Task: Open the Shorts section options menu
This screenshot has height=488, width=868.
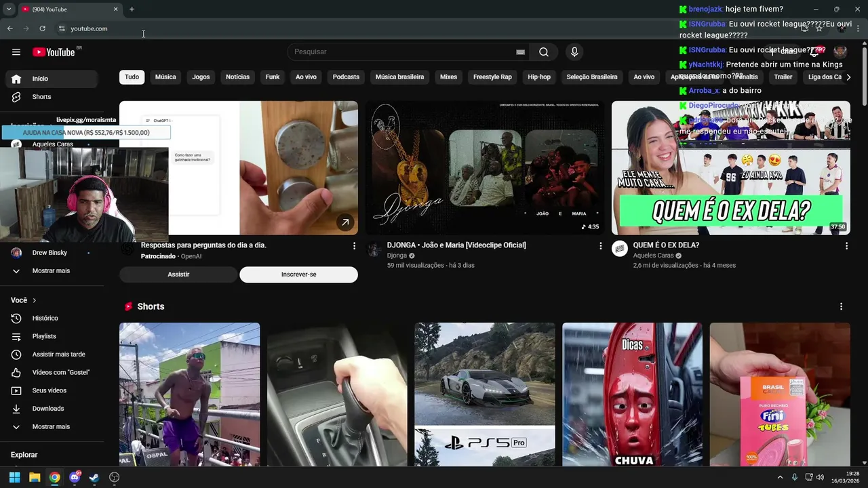Action: (x=841, y=306)
